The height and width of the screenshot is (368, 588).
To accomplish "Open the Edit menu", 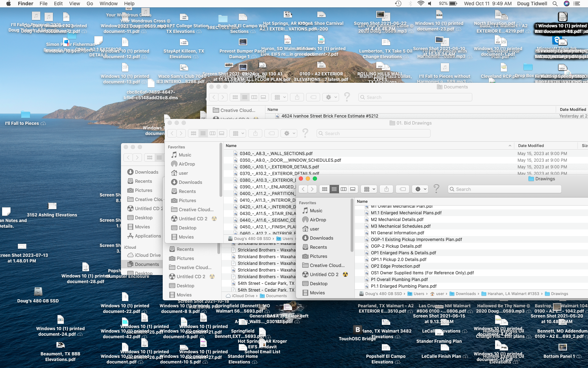I will pos(58,4).
